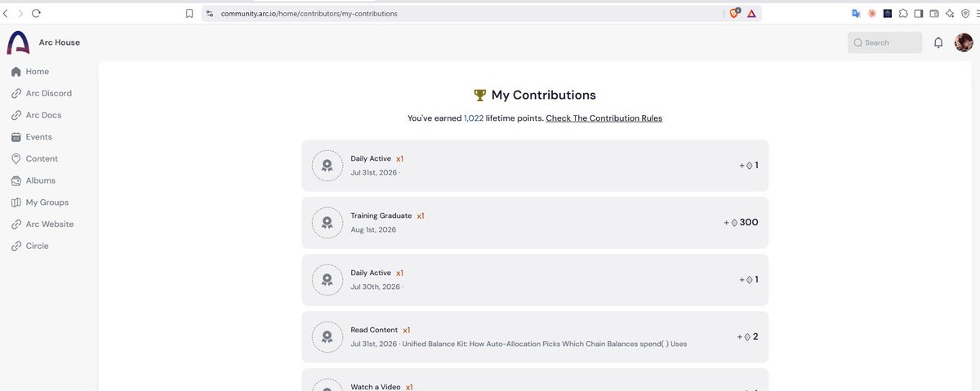Open the notifications bell
The image size is (980, 391).
[938, 42]
